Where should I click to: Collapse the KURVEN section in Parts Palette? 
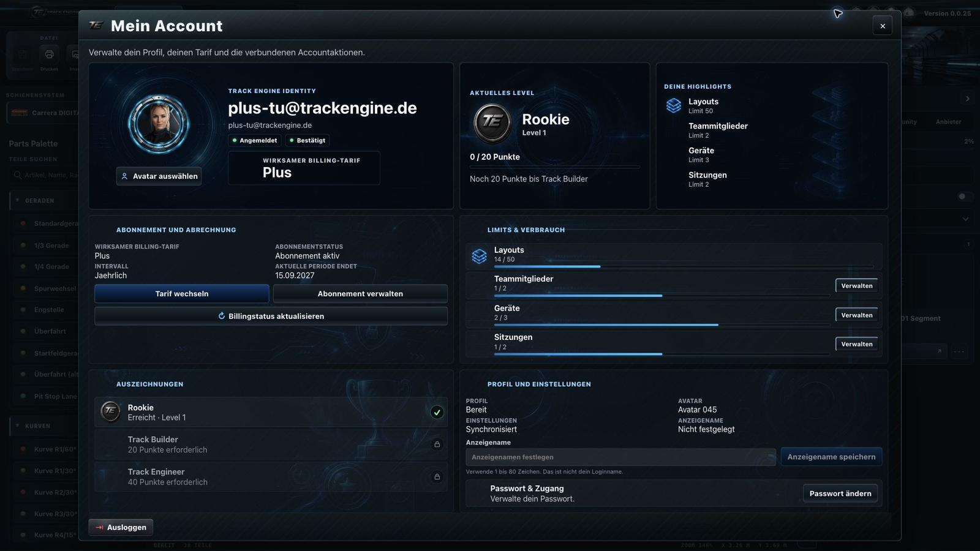[17, 425]
